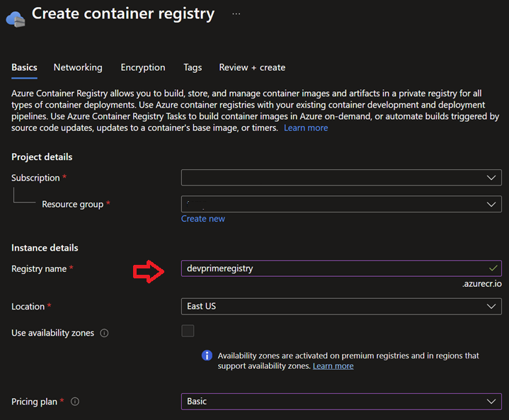Switch to the Review + create tab

[x=252, y=67]
